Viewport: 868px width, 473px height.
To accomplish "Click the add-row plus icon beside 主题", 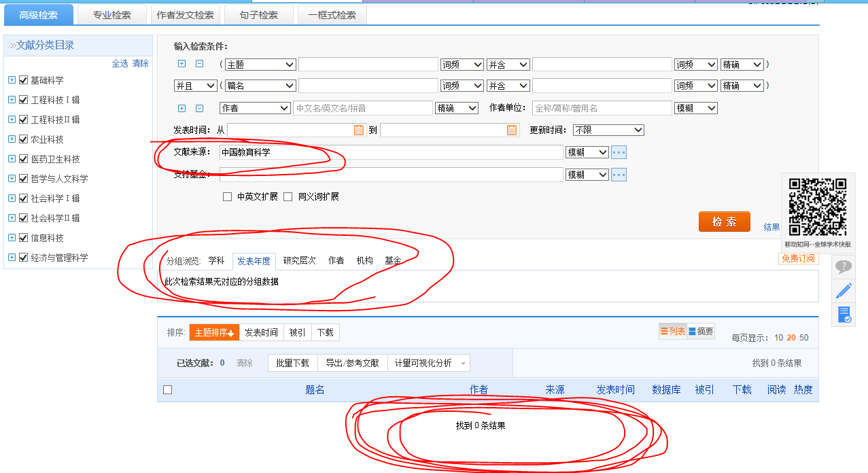I will click(x=181, y=65).
